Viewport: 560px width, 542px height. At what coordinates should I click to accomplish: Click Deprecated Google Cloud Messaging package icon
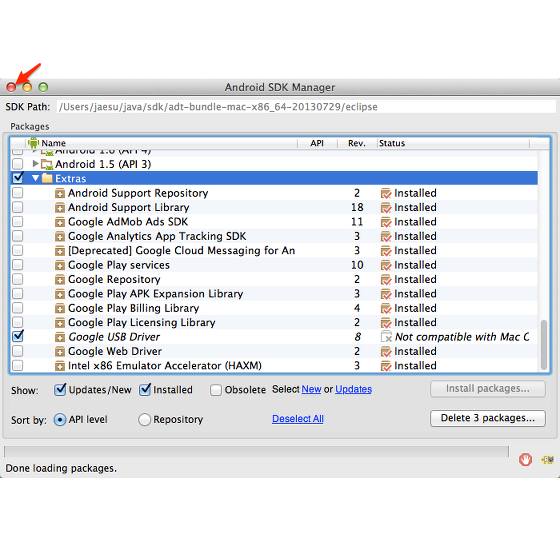click(60, 251)
